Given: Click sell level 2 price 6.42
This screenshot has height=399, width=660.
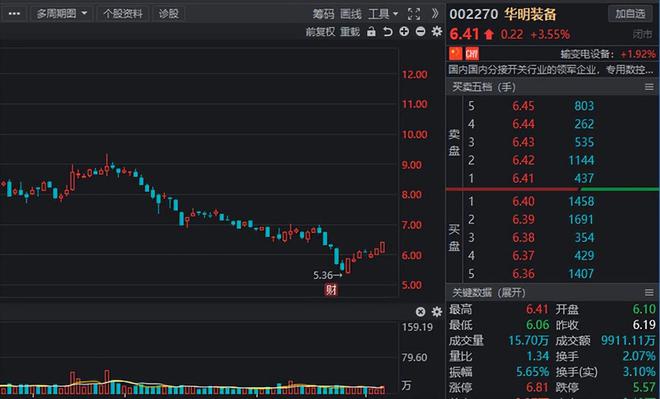Looking at the screenshot, I should pyautogui.click(x=523, y=160).
